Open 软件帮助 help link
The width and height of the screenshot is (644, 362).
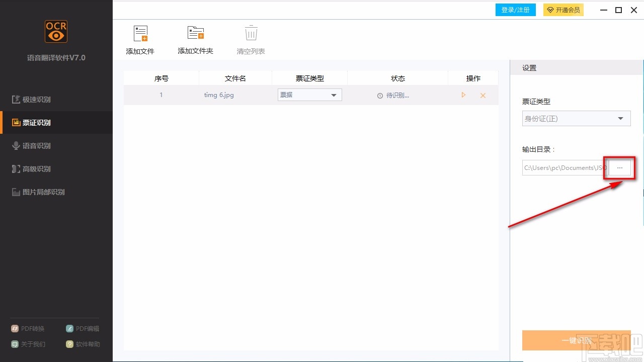click(x=83, y=344)
